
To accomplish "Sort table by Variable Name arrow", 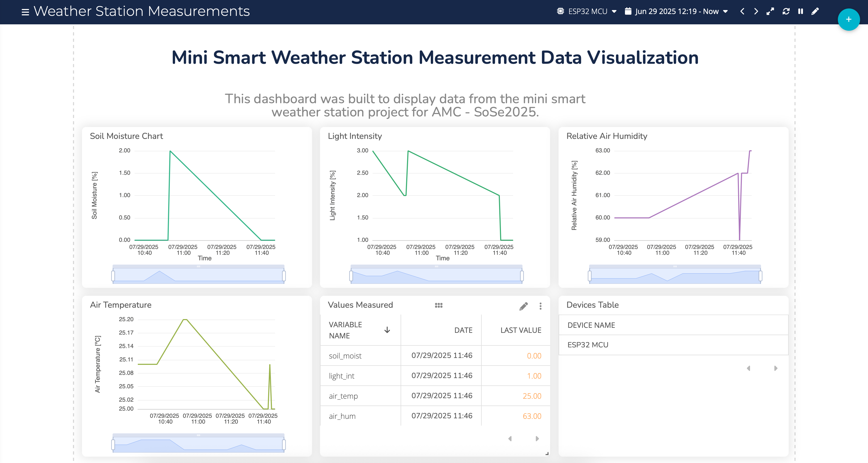I will (387, 330).
